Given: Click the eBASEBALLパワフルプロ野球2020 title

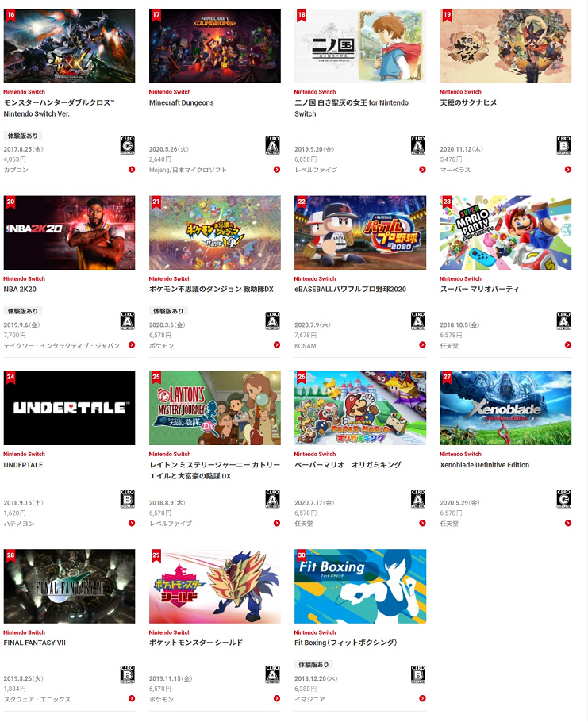Looking at the screenshot, I should click(351, 289).
